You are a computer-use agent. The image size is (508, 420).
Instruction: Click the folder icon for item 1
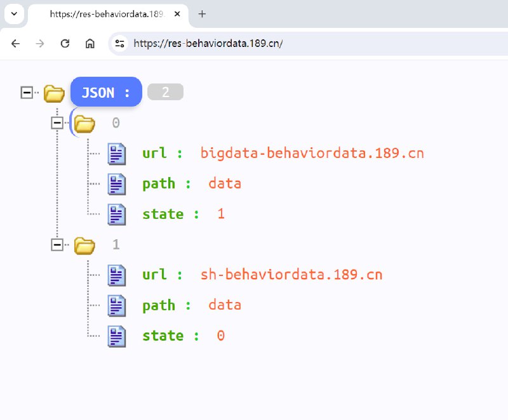pyautogui.click(x=84, y=245)
